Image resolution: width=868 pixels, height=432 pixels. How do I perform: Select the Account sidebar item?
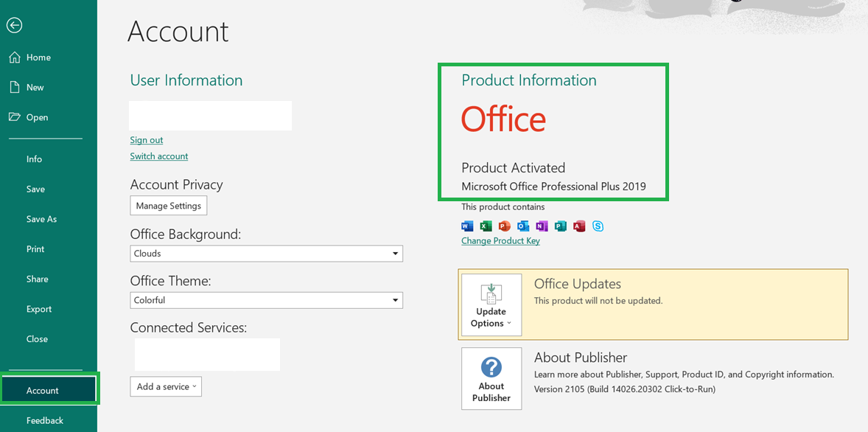49,390
